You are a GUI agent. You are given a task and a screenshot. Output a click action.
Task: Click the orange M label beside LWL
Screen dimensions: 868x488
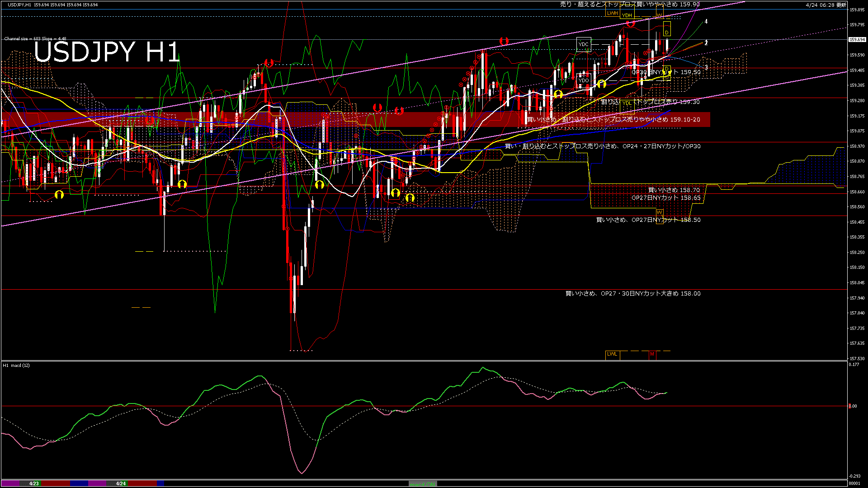[x=652, y=354]
